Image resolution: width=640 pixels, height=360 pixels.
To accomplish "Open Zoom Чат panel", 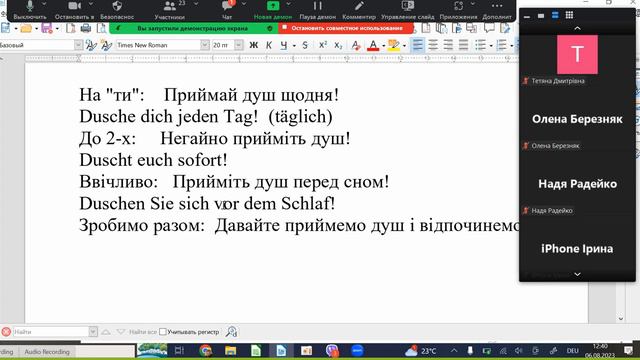I will 227,10.
